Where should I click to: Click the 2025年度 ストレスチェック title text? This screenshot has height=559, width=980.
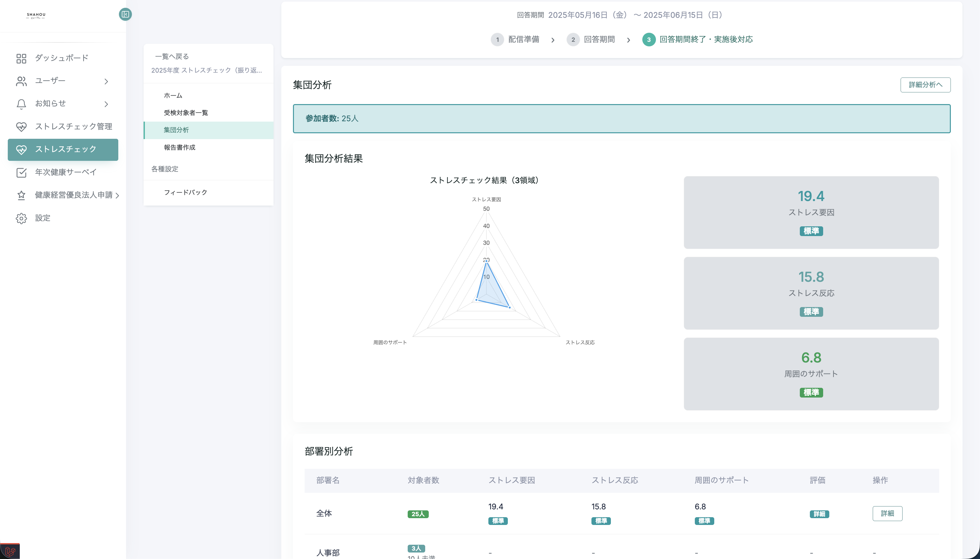[x=206, y=70]
